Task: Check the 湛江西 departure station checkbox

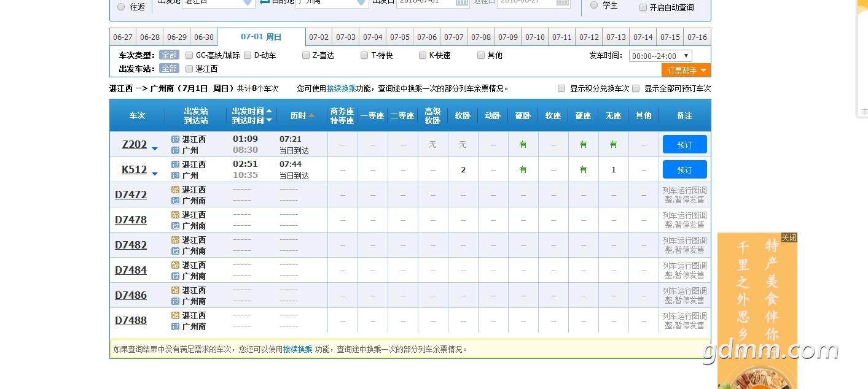Action: (189, 69)
